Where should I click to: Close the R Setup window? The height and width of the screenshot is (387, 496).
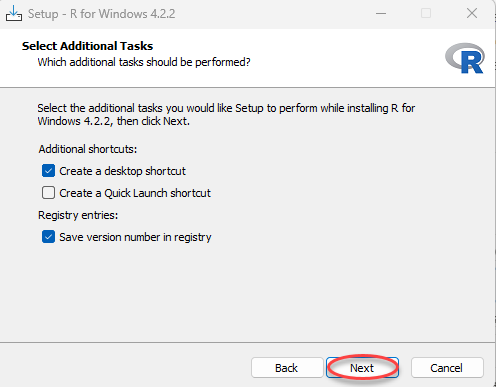(472, 14)
